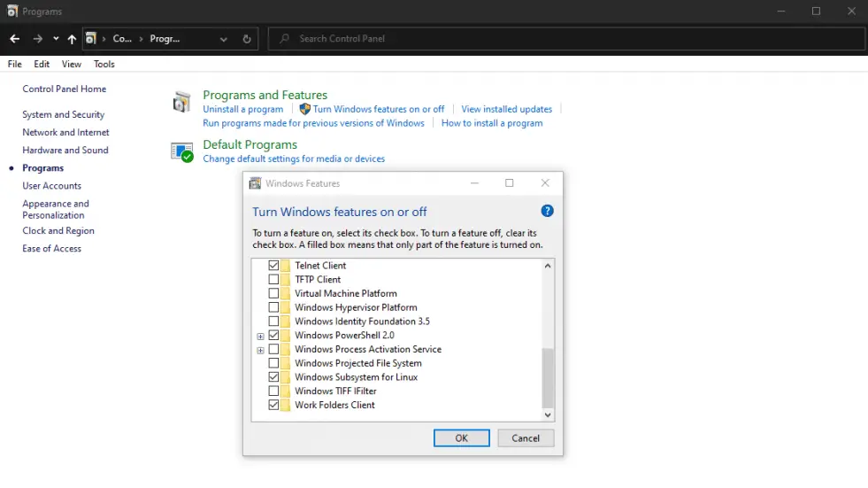Go up one level with the Up arrow
868x488 pixels.
72,39
